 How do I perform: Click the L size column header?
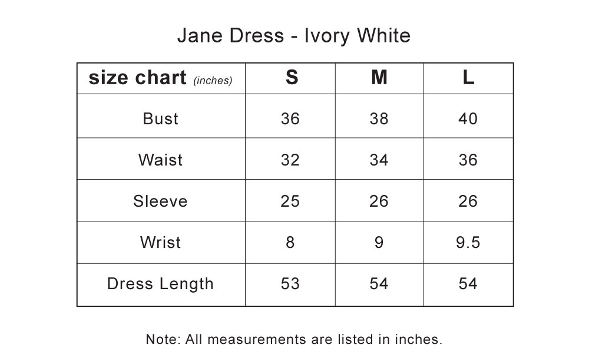(468, 77)
